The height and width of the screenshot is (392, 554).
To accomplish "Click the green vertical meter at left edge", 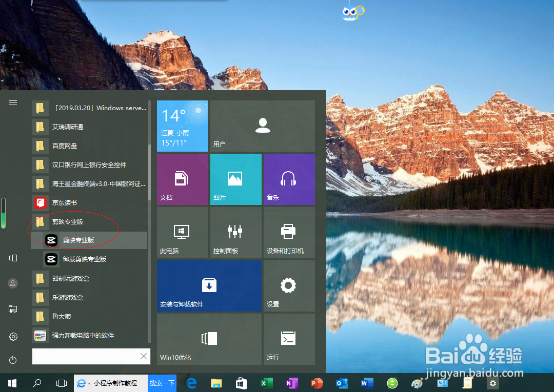I will pyautogui.click(x=3, y=213).
